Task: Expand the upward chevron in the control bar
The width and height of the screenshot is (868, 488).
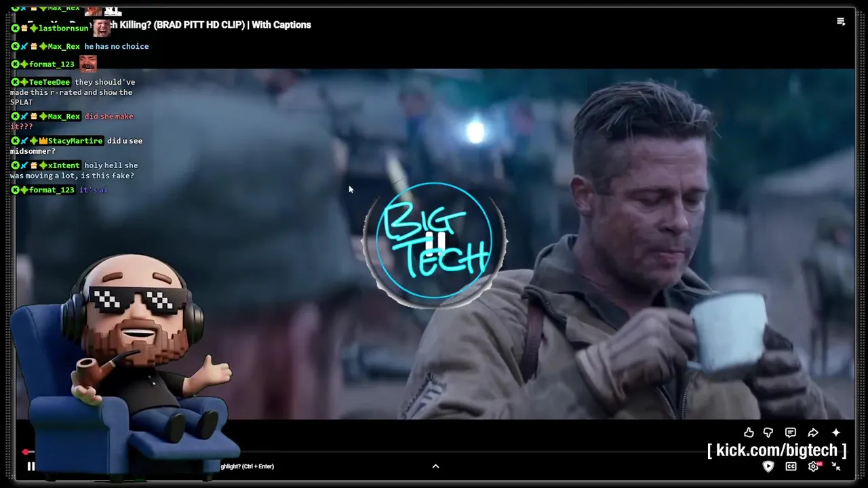Action: pos(435,466)
